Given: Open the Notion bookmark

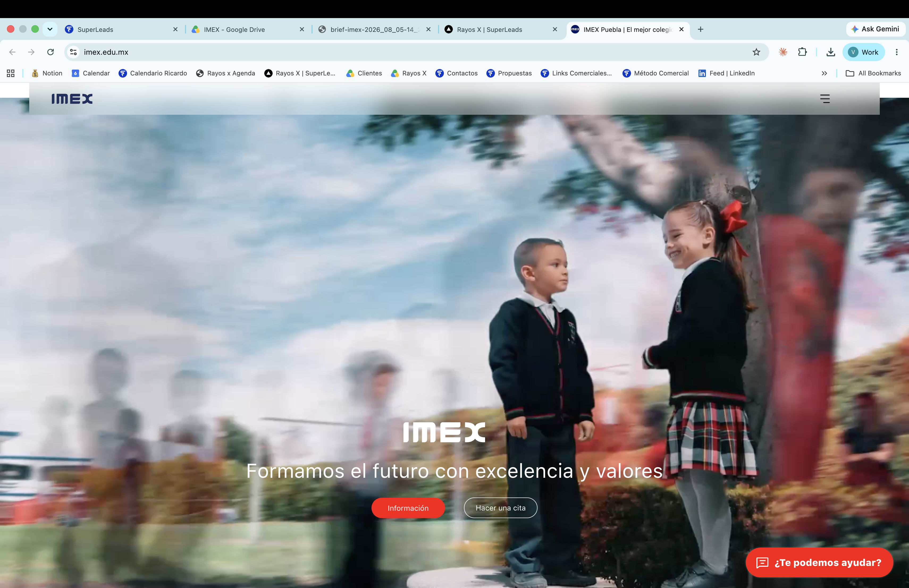Looking at the screenshot, I should (47, 73).
